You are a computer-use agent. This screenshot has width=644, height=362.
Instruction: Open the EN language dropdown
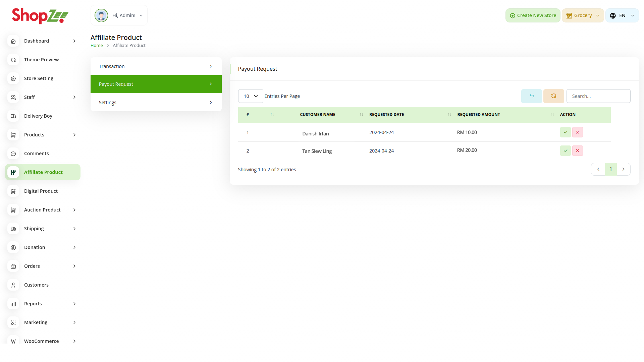[622, 15]
